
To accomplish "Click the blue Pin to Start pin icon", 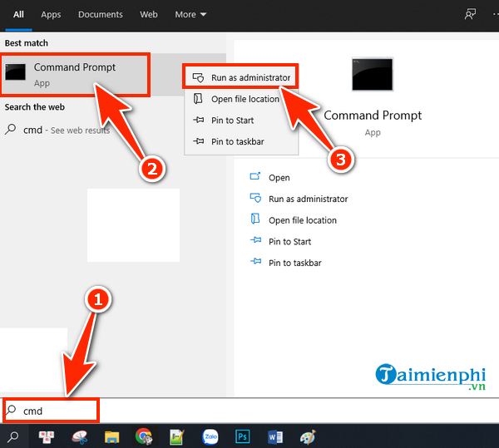I will tap(255, 239).
